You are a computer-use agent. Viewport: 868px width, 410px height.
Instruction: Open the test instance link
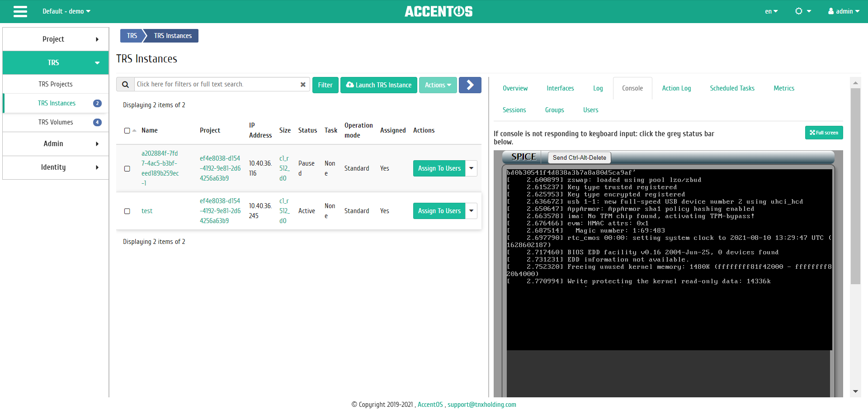tap(147, 211)
